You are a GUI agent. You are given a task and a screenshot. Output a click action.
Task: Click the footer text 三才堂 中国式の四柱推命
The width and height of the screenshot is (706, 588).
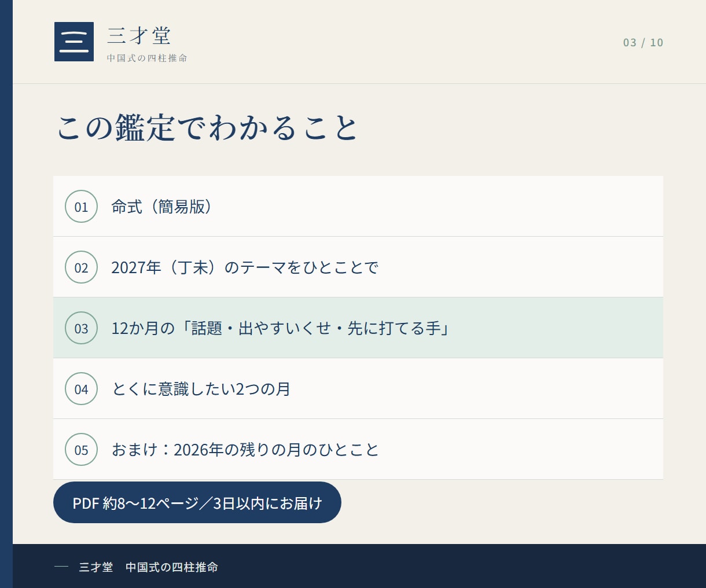(x=149, y=567)
